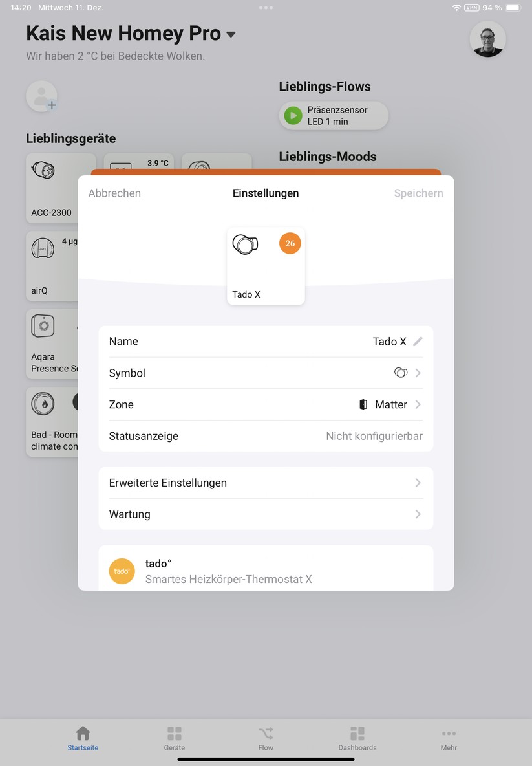Select the Tado X device tile thumbnail
532x766 pixels.
266,267
